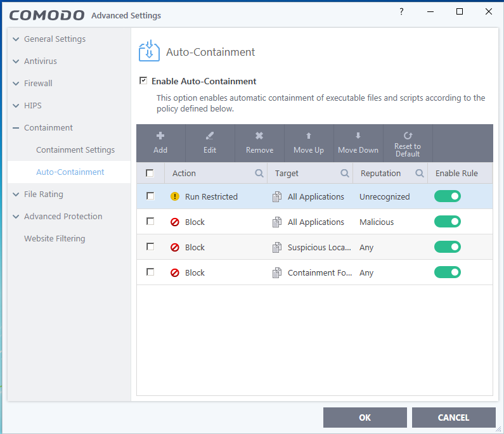504x434 pixels.
Task: Click the Remove rule X icon
Action: 259,136
